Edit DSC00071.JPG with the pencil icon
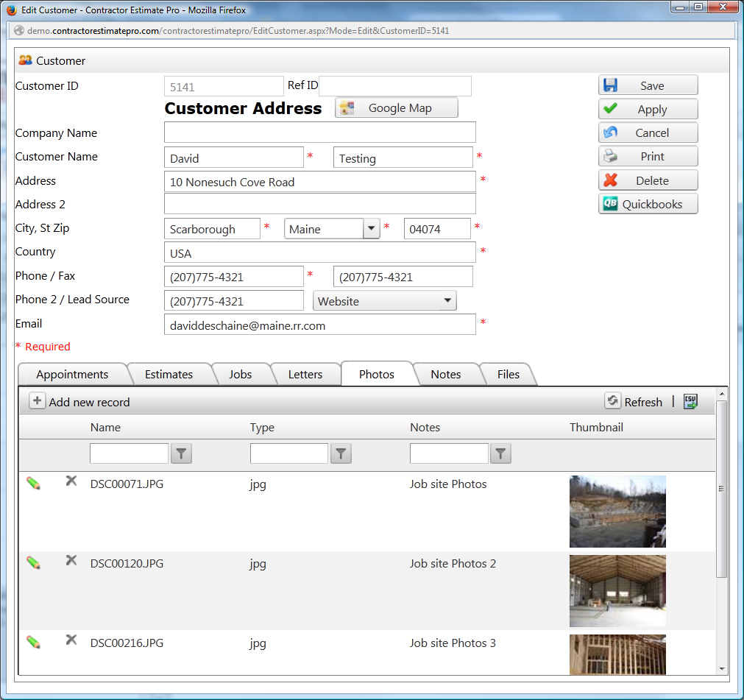Image resolution: width=744 pixels, height=700 pixels. tap(33, 484)
